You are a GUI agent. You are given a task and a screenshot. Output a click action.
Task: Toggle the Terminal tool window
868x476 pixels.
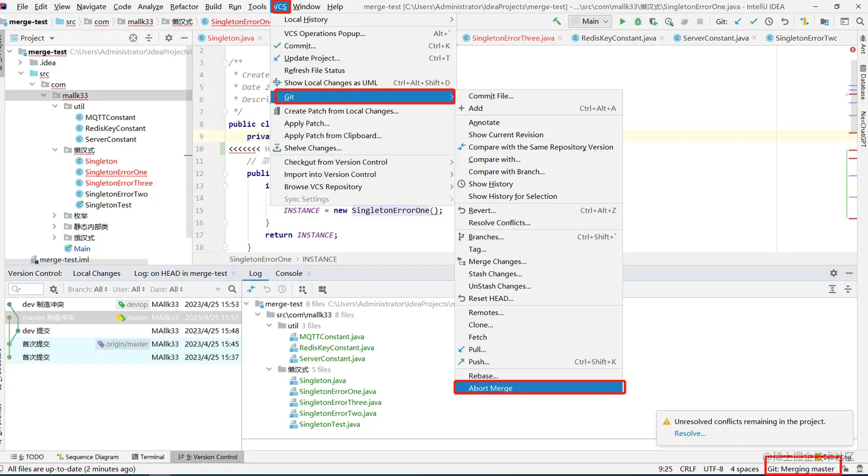(149, 457)
